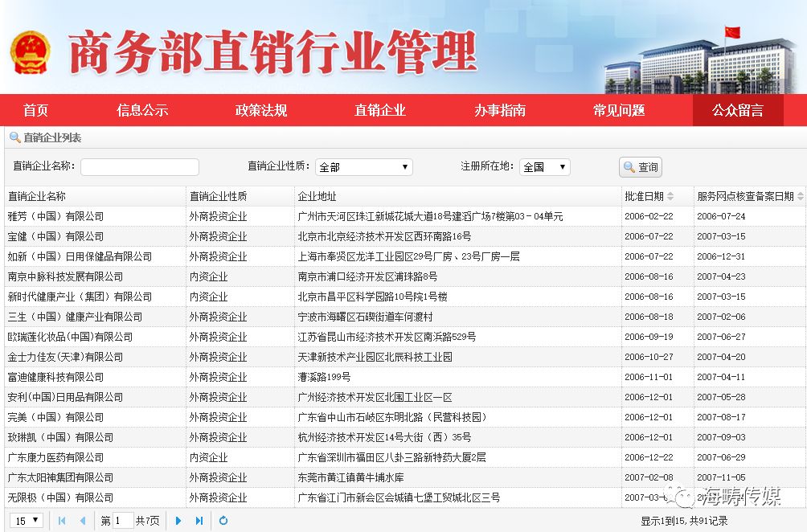Open the 信息公示 menu tab
The image size is (807, 532).
[x=142, y=111]
